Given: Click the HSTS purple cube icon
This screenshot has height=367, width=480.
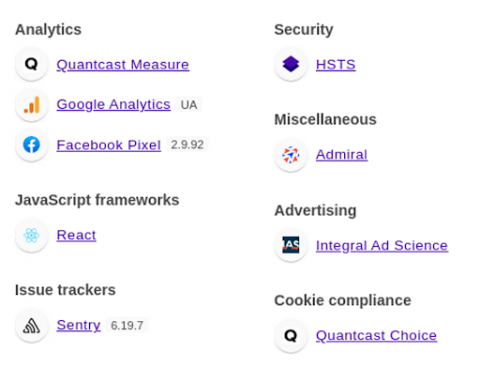Looking at the screenshot, I should pos(291,64).
